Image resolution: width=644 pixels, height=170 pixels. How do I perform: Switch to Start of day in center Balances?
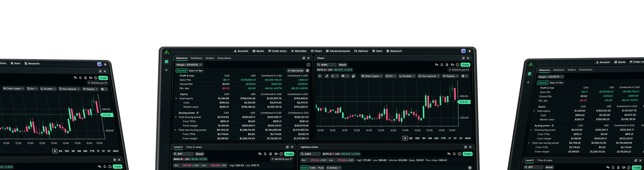pyautogui.click(x=196, y=71)
